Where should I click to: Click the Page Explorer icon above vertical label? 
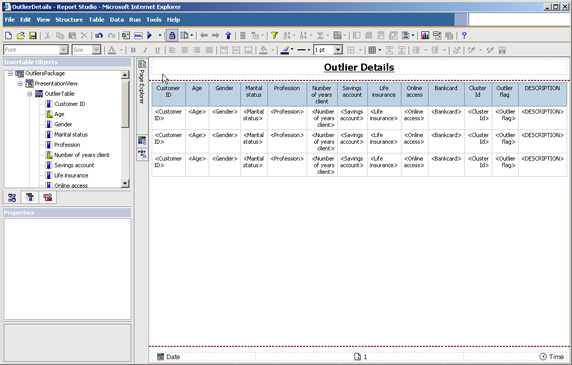142,64
